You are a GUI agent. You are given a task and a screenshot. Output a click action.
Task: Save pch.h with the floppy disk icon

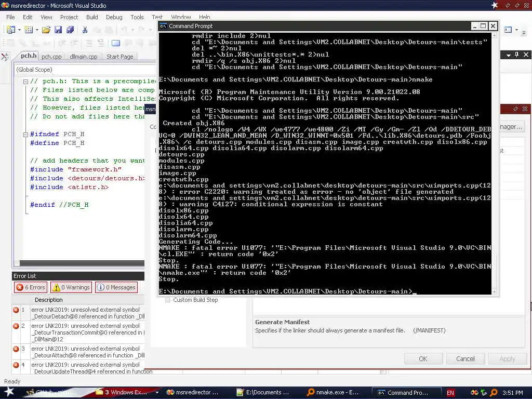point(58,30)
